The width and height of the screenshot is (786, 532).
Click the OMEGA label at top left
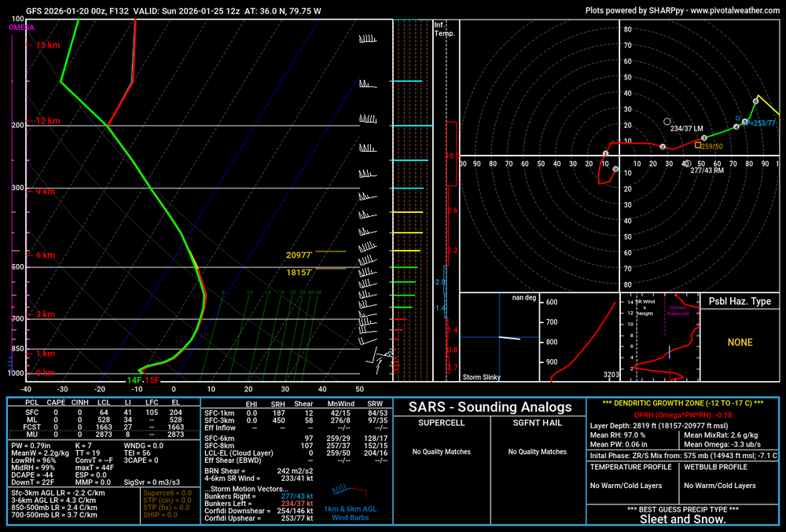[20, 28]
